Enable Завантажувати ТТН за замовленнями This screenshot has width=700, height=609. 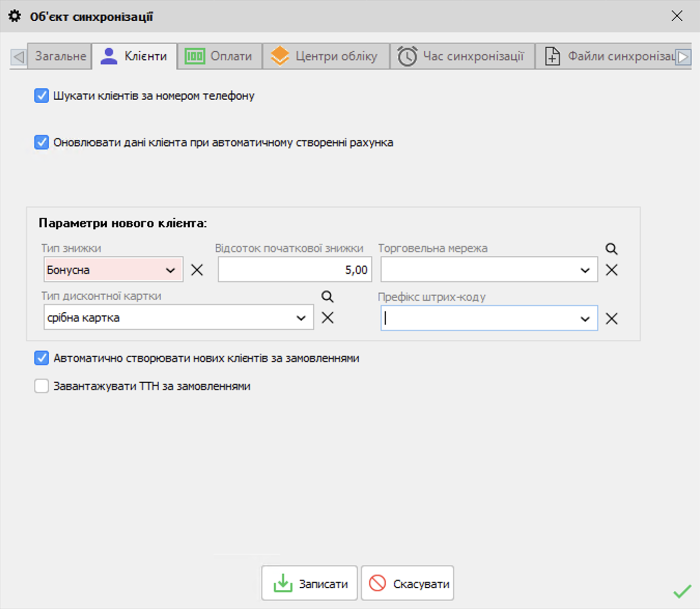click(41, 386)
